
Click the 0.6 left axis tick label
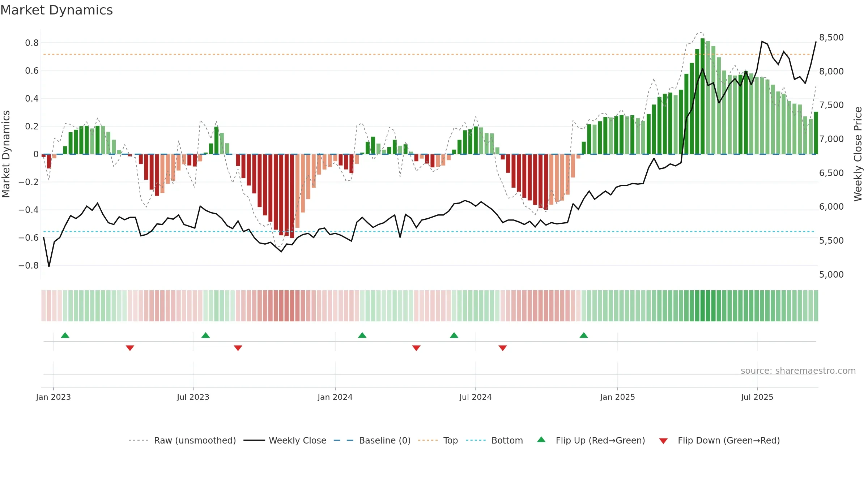pos(32,71)
